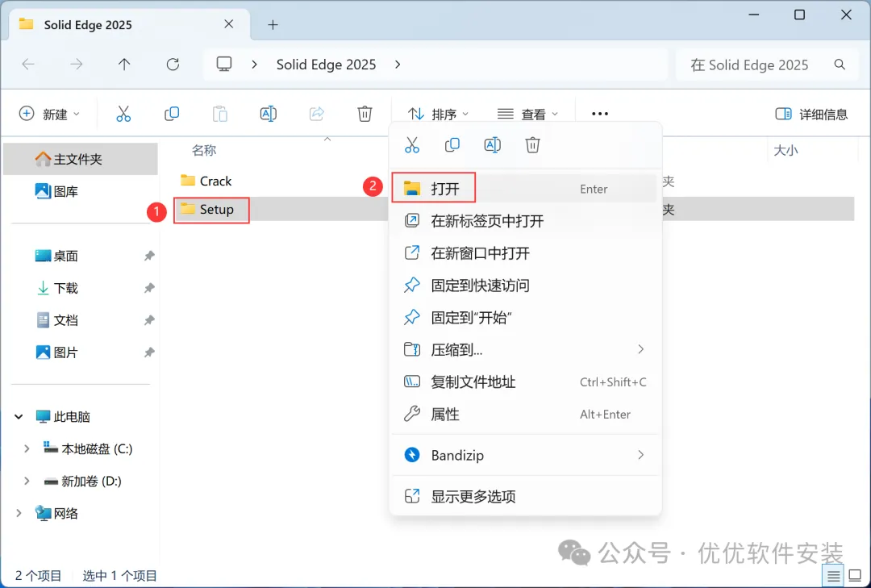
Task: Refresh the current folder
Action: tap(173, 65)
